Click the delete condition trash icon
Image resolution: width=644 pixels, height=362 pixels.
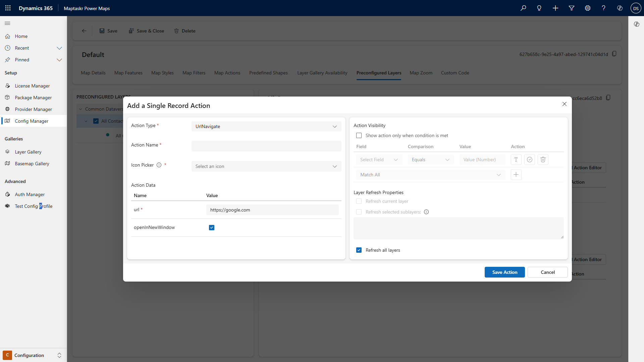pyautogui.click(x=543, y=160)
